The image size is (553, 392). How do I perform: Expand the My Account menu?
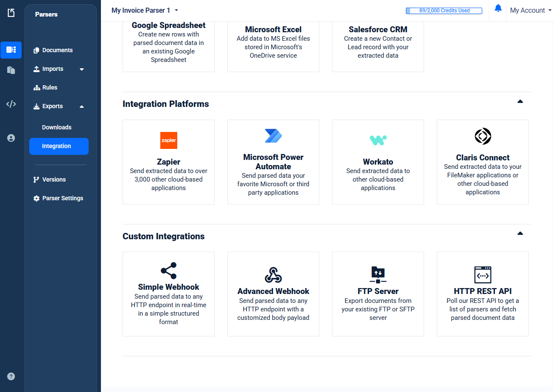[x=531, y=10]
